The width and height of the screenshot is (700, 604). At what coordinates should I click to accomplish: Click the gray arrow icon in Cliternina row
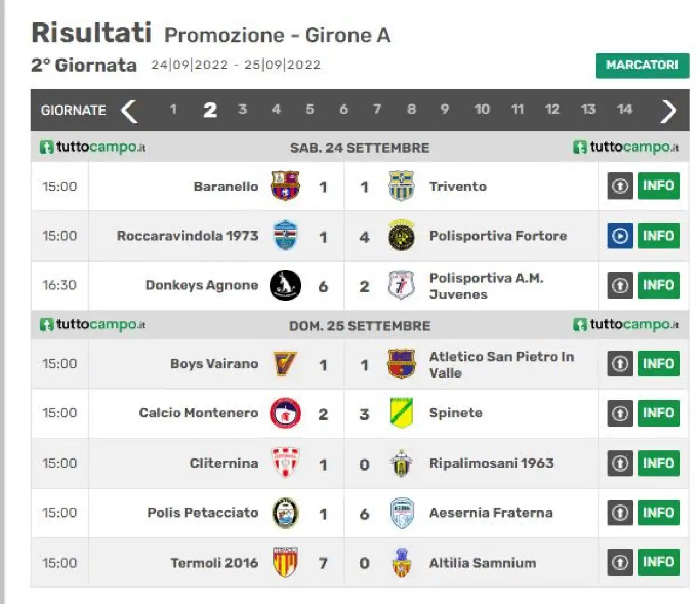(x=620, y=463)
